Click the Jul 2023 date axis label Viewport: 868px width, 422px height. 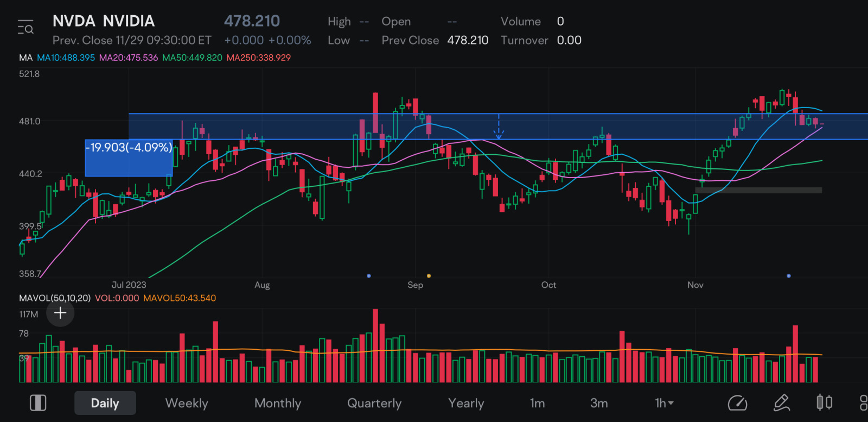tap(129, 285)
